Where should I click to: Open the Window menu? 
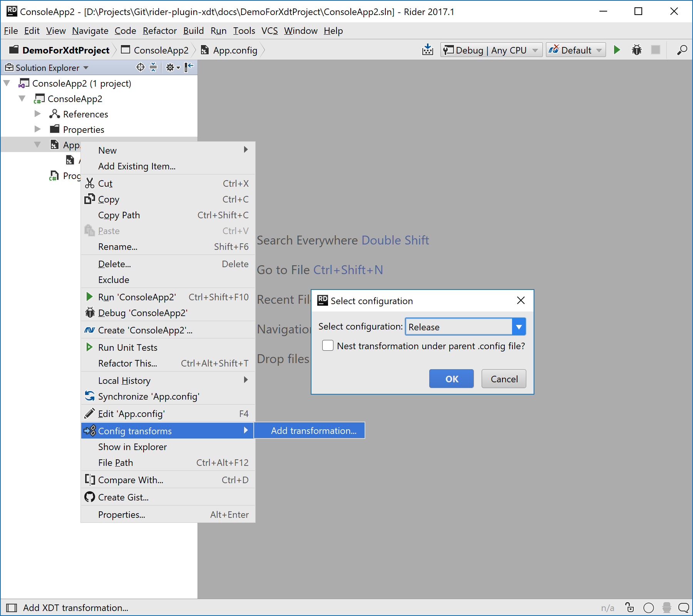pos(301,31)
